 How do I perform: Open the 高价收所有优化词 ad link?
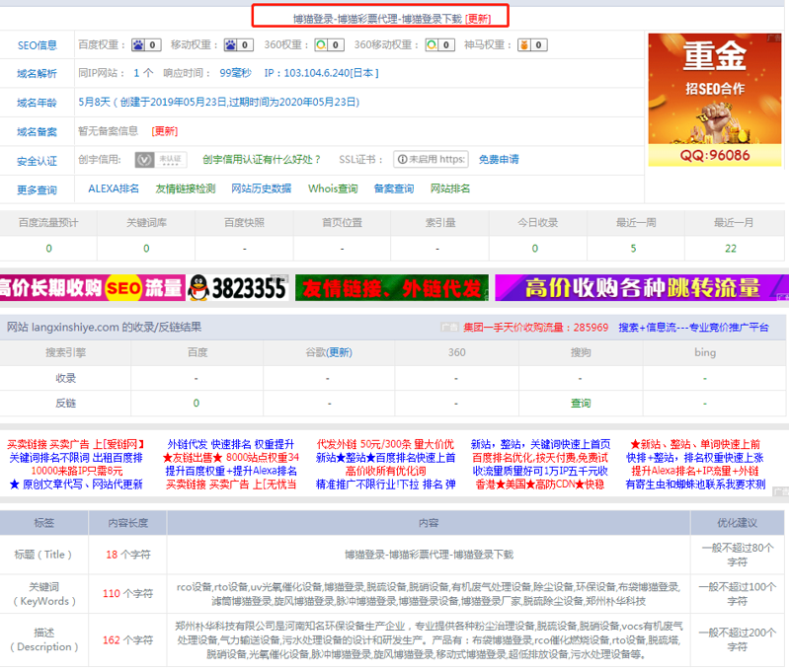click(385, 472)
